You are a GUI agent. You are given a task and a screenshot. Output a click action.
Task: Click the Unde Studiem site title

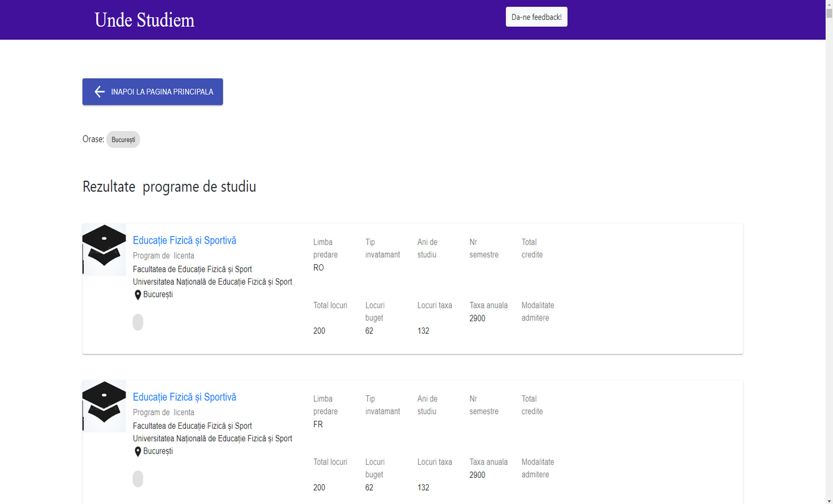coord(144,20)
